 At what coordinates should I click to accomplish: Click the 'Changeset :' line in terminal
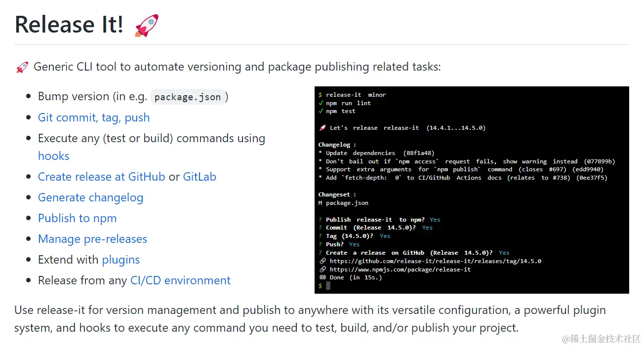[337, 194]
